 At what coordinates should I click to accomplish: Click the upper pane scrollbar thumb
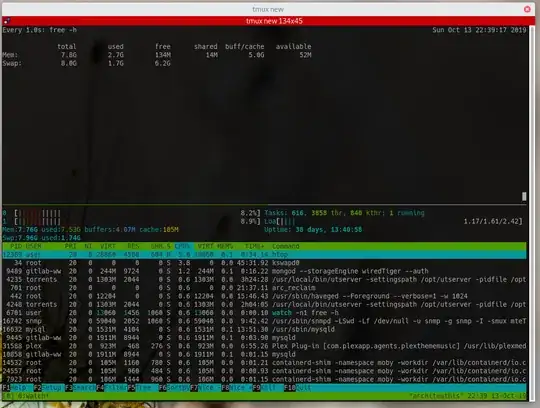click(x=524, y=196)
